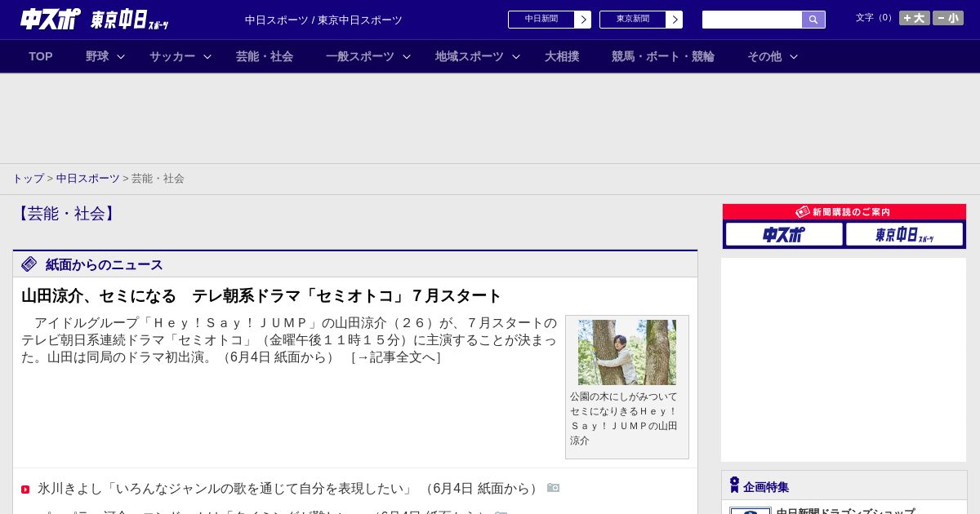Click camera icon next to 氷川きよし article
The image size is (980, 514).
(x=554, y=488)
